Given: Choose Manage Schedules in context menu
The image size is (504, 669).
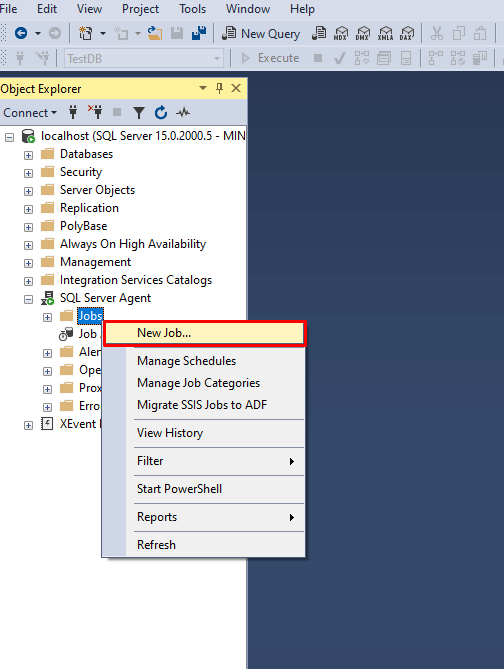Looking at the screenshot, I should (186, 361).
